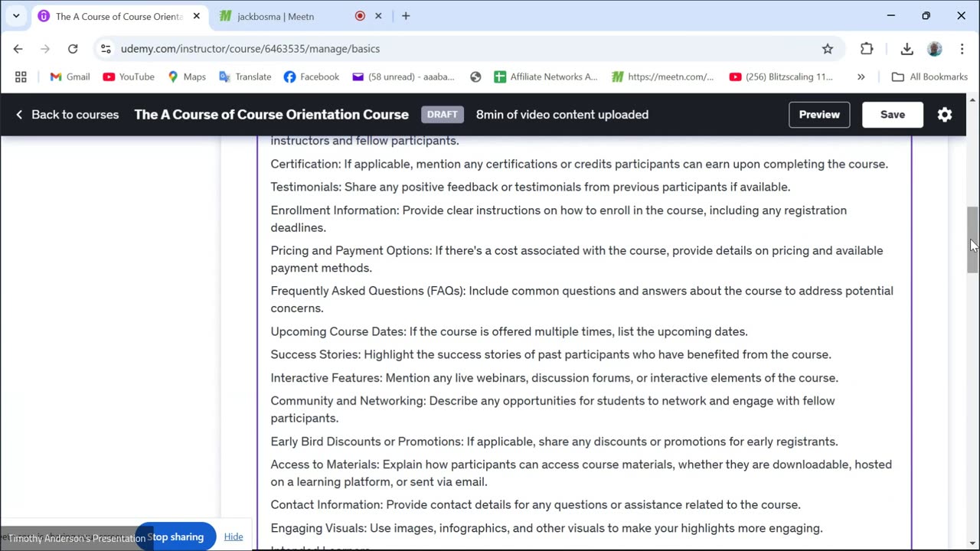Open the course settings gear

(x=945, y=115)
